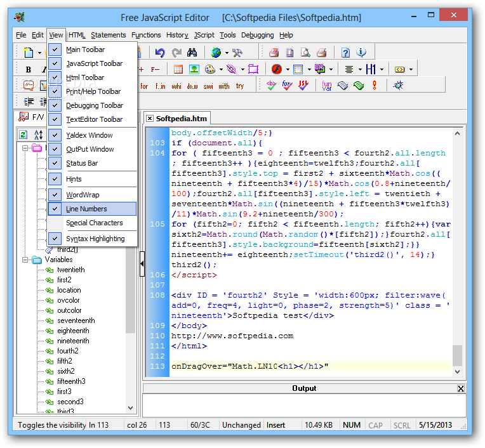Toggle Html Toolbar visibility
Image resolution: width=485 pixels, height=448 pixels.
[92, 77]
